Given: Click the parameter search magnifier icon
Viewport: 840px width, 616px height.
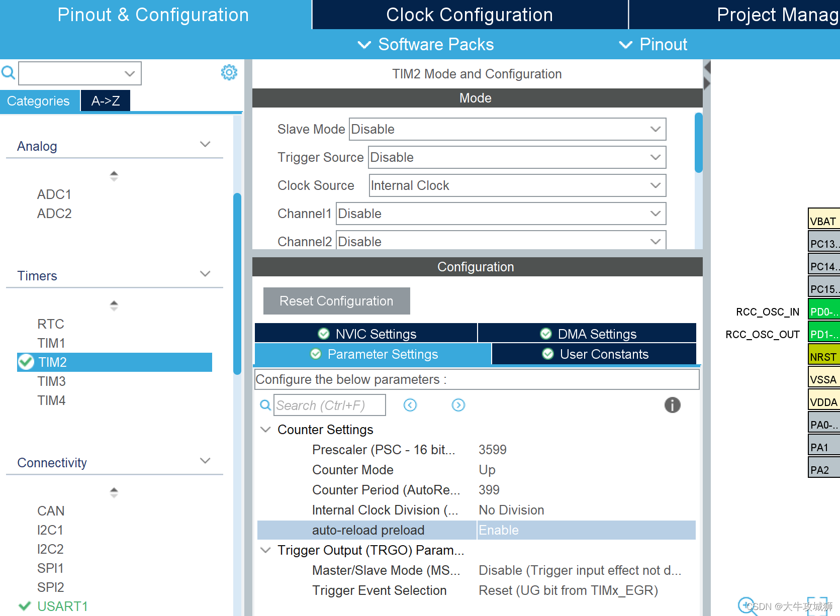Looking at the screenshot, I should point(265,405).
